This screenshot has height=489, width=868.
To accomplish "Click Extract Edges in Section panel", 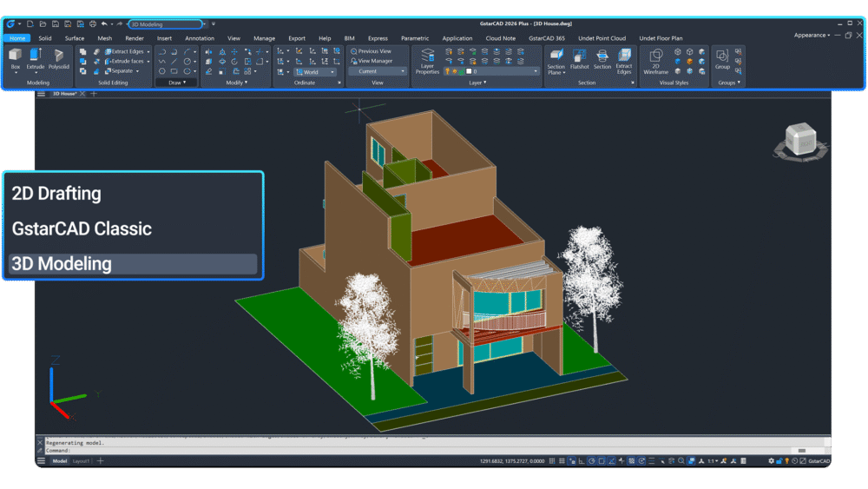I will click(x=624, y=61).
